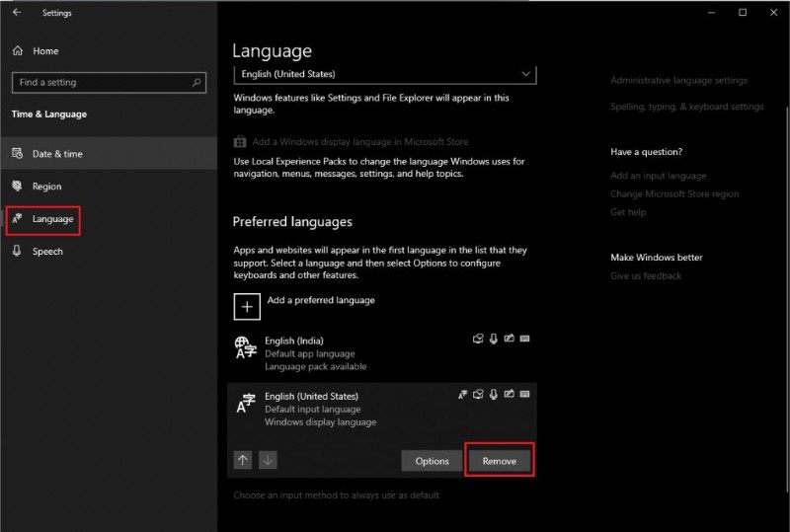This screenshot has height=532, width=790.
Task: Open Speech settings
Action: tap(109, 251)
